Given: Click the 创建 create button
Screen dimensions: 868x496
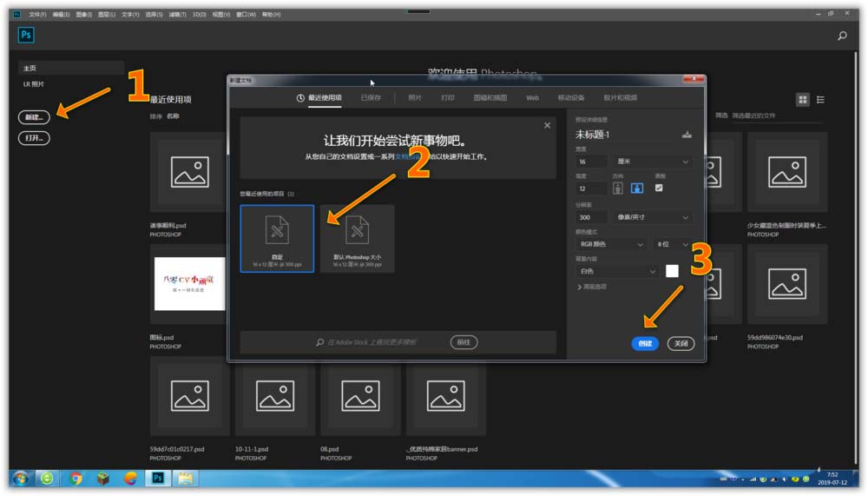Looking at the screenshot, I should pos(645,344).
